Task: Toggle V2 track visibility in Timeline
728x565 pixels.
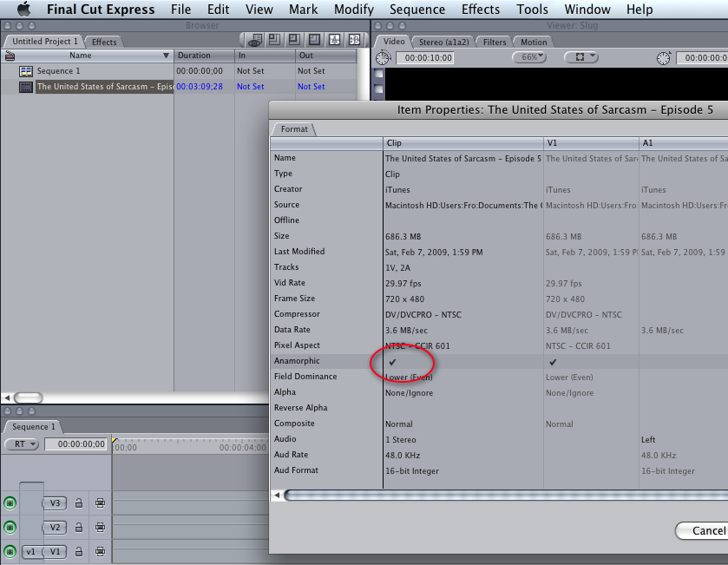Action: [10, 528]
